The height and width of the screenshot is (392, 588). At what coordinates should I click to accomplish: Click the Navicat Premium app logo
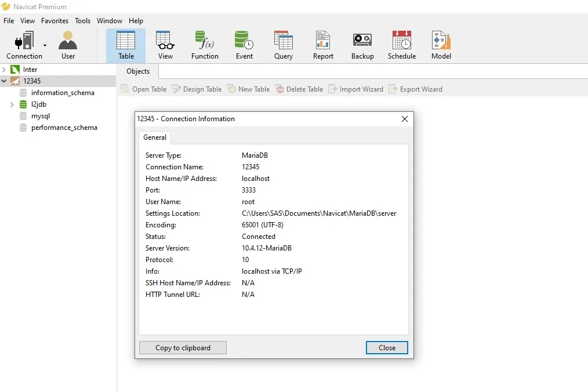6,6
